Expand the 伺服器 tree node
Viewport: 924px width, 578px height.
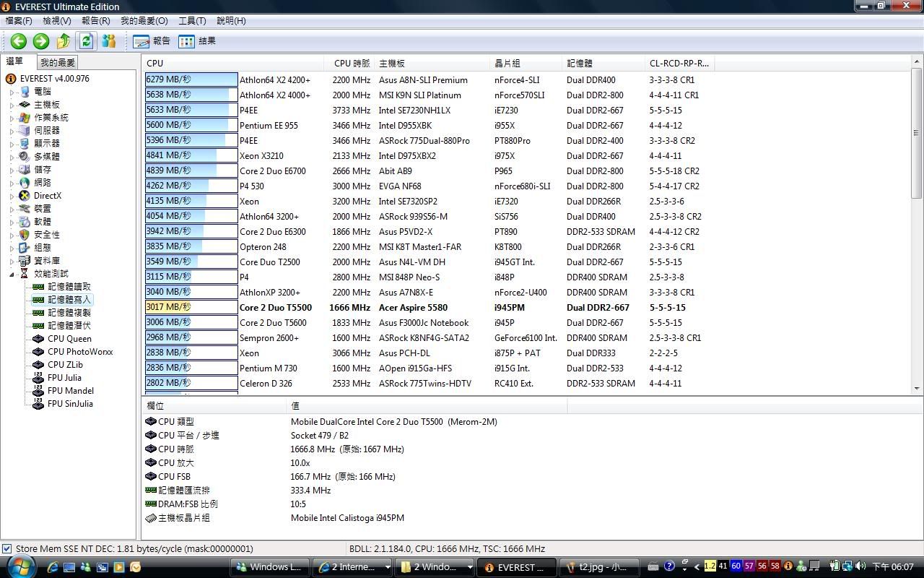coord(12,131)
